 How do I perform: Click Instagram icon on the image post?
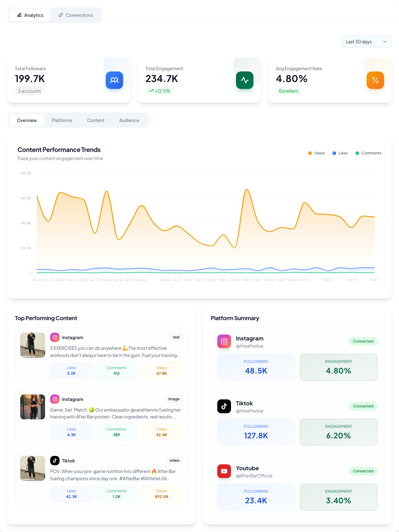click(55, 399)
